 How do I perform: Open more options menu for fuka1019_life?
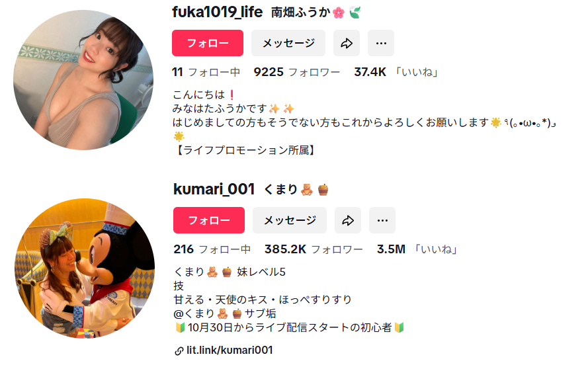coord(381,43)
